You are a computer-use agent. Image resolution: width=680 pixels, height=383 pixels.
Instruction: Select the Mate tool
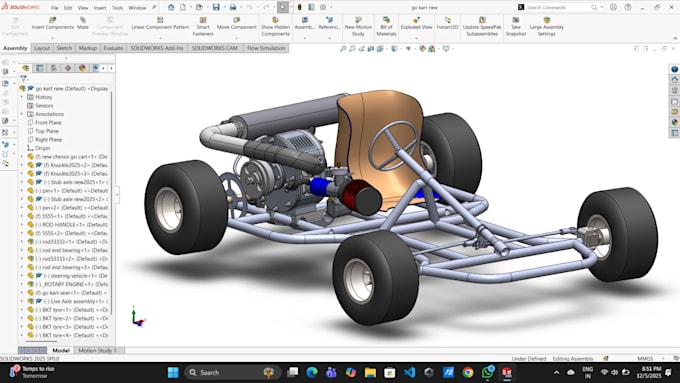click(x=82, y=23)
